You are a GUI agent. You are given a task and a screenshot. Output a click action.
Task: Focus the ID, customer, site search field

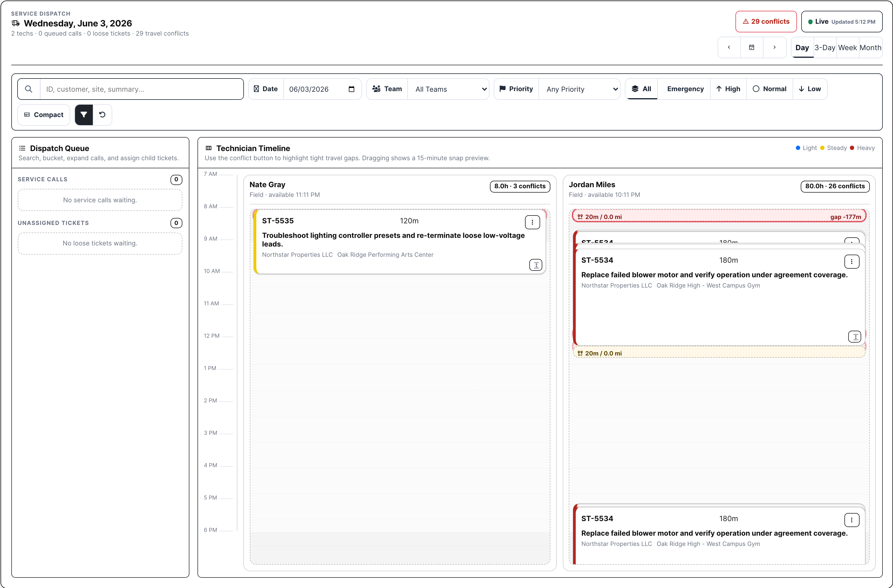point(141,89)
